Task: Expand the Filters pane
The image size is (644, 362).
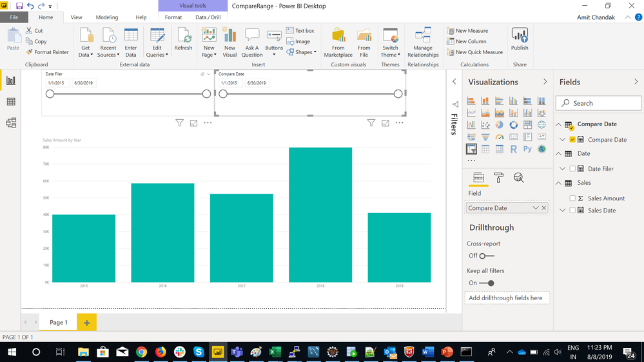Action: coord(454,82)
